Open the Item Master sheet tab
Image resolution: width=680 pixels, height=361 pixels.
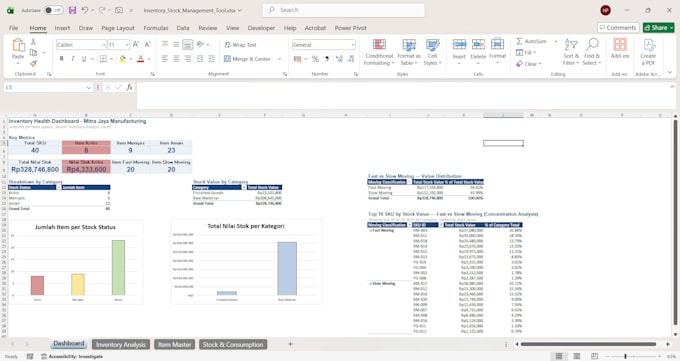pyautogui.click(x=174, y=345)
